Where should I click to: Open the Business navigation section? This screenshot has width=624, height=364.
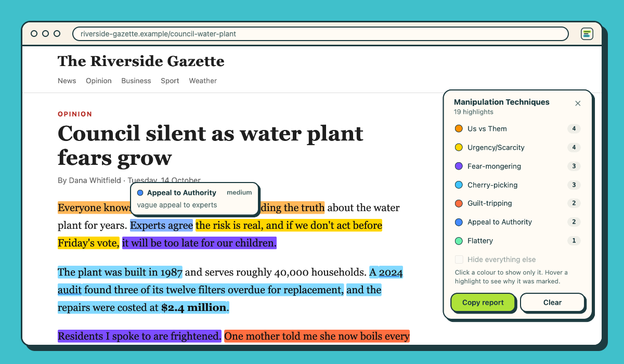[136, 81]
